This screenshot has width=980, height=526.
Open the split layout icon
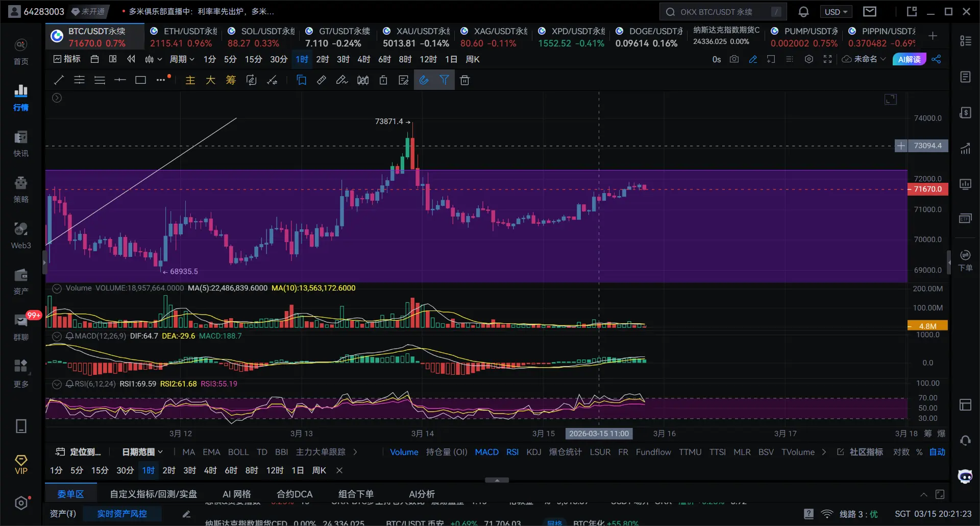[x=113, y=59]
